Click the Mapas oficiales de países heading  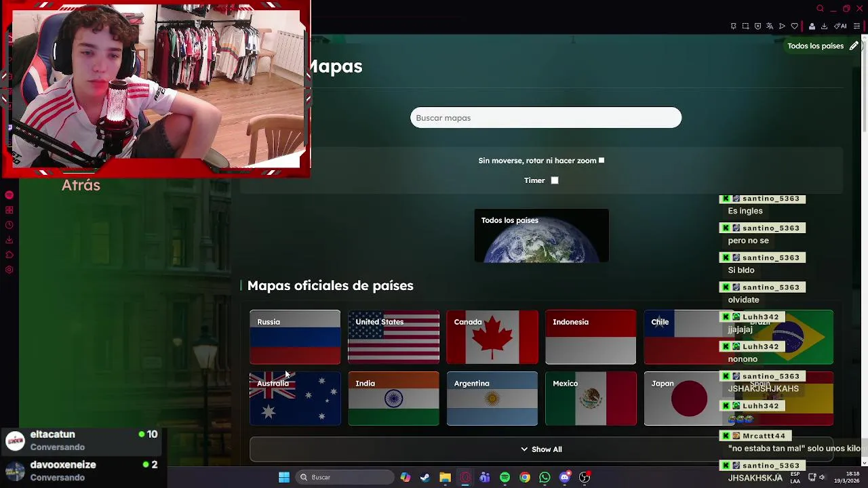(330, 285)
